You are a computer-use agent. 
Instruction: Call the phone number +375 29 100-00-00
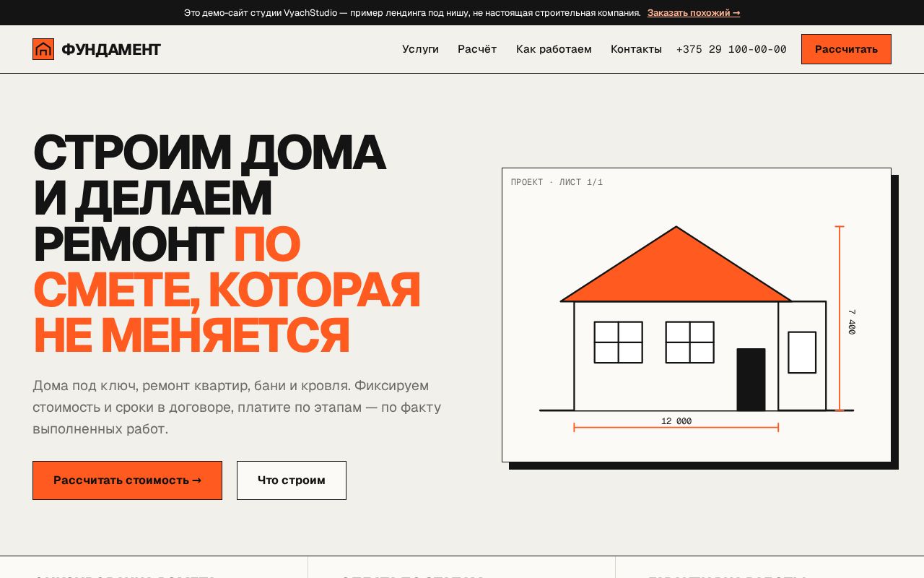click(731, 49)
